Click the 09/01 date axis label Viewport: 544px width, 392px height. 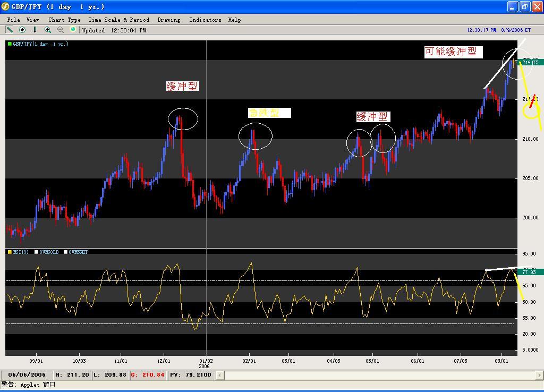tap(36, 361)
